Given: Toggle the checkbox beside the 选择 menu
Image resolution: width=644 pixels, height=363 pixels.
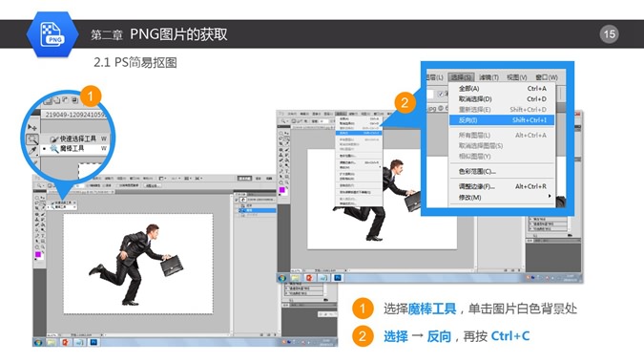Looking at the screenshot, I should 440,95.
